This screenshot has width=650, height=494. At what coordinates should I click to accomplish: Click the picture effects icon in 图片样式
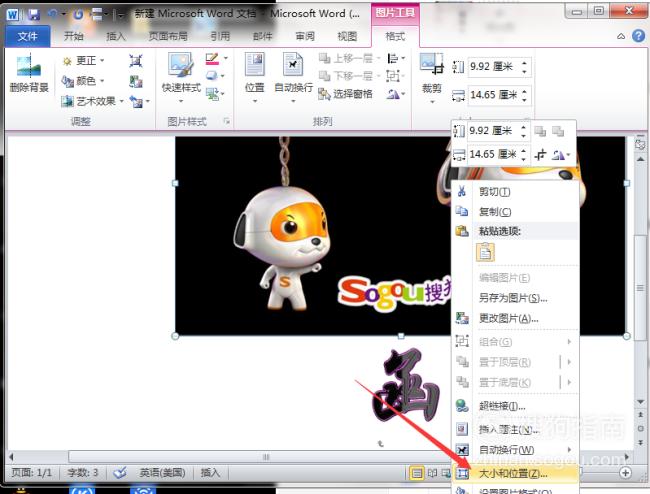tap(212, 75)
